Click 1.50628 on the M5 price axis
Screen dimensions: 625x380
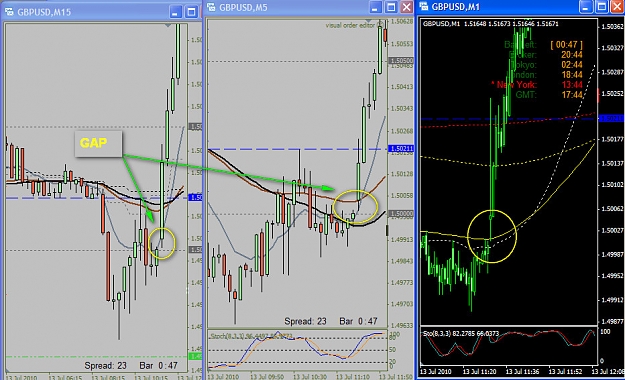[402, 22]
